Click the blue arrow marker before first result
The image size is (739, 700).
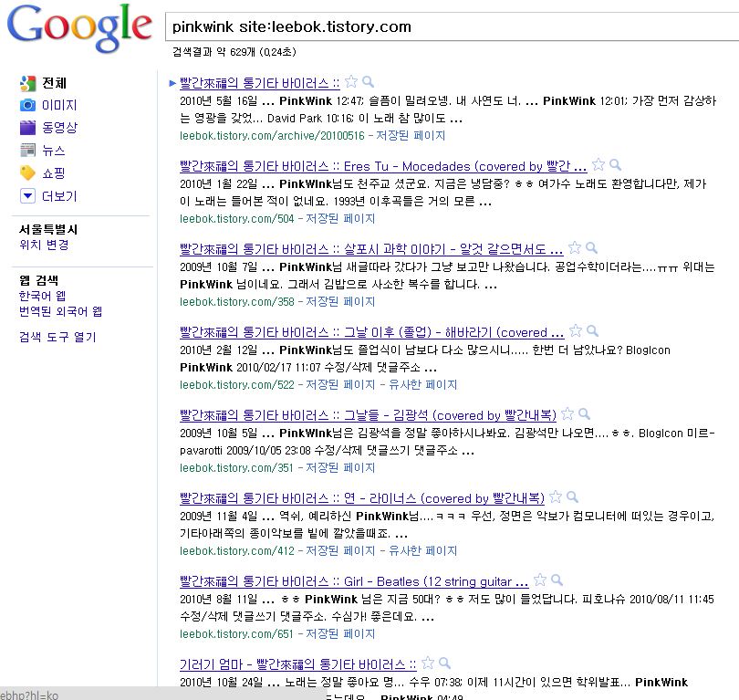[172, 83]
